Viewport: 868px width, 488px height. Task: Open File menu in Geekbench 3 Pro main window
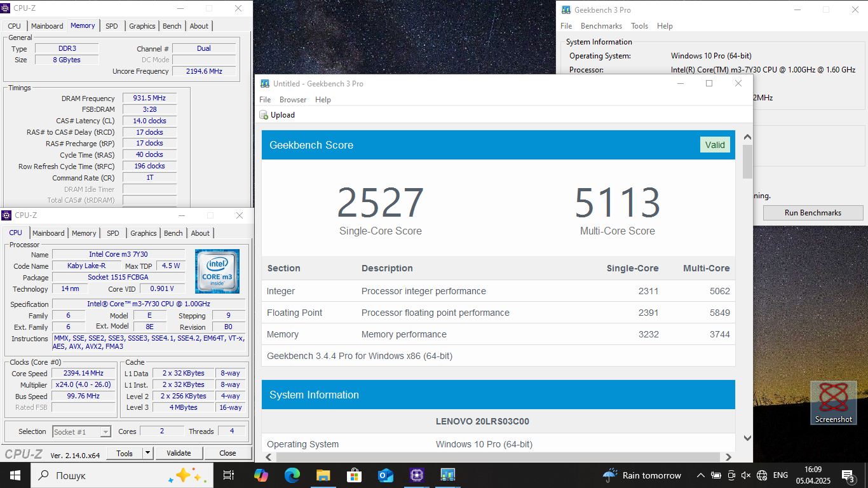tap(566, 26)
